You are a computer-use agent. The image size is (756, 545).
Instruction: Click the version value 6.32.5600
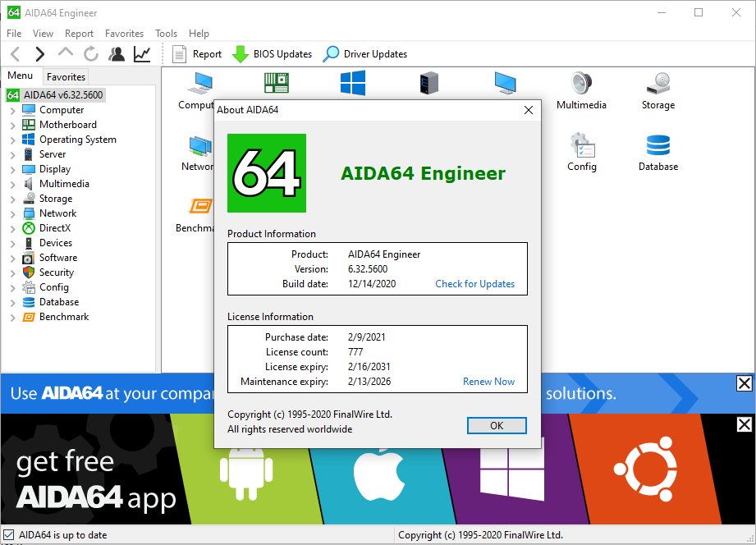coord(368,269)
